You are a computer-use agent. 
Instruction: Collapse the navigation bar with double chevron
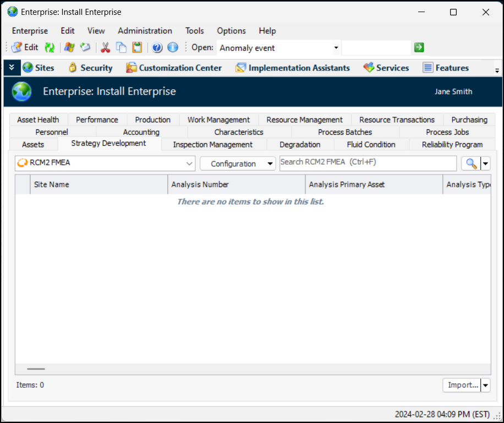coord(12,68)
